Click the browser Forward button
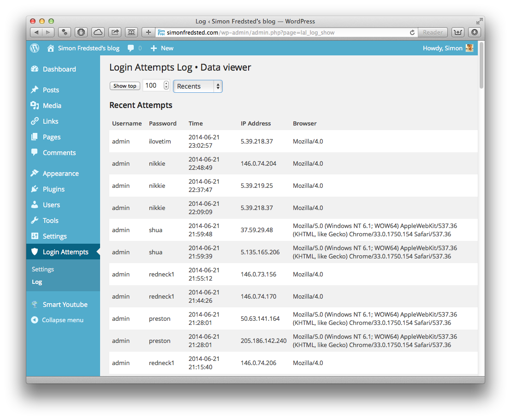The image size is (511, 420). point(48,32)
